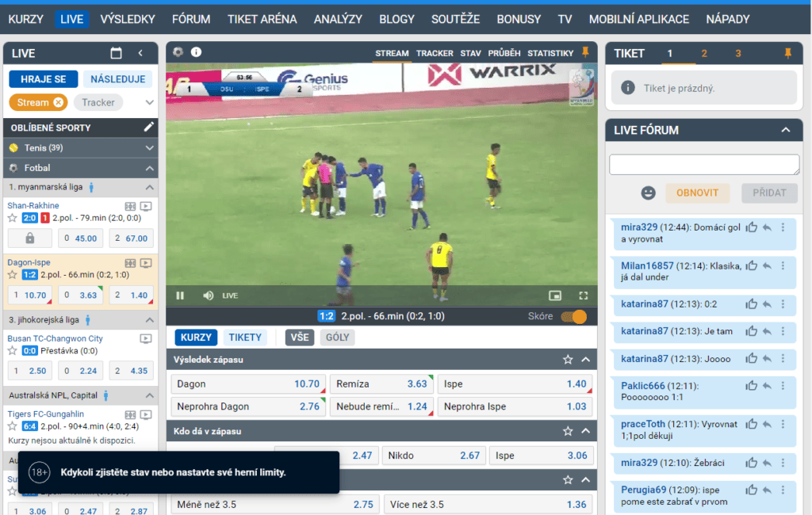Type area of Live Fórum message box
The image size is (812, 515).
coord(704,165)
